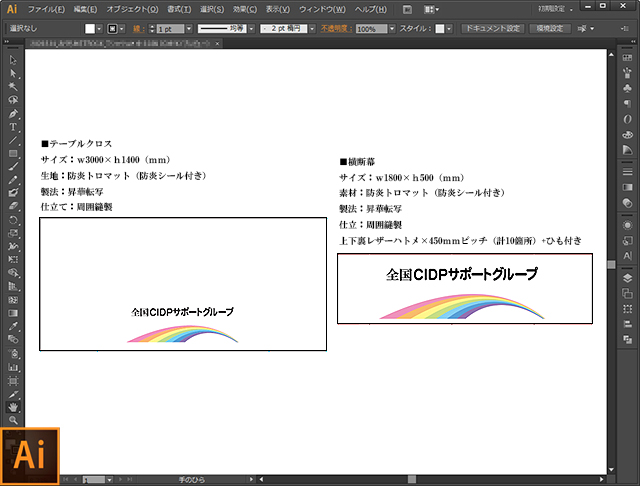This screenshot has height=486, width=640.
Task: Open the Brushes panel icon
Action: pos(627,73)
